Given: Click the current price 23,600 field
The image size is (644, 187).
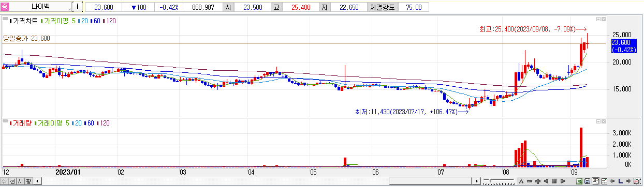Looking at the screenshot, I should (x=104, y=7).
